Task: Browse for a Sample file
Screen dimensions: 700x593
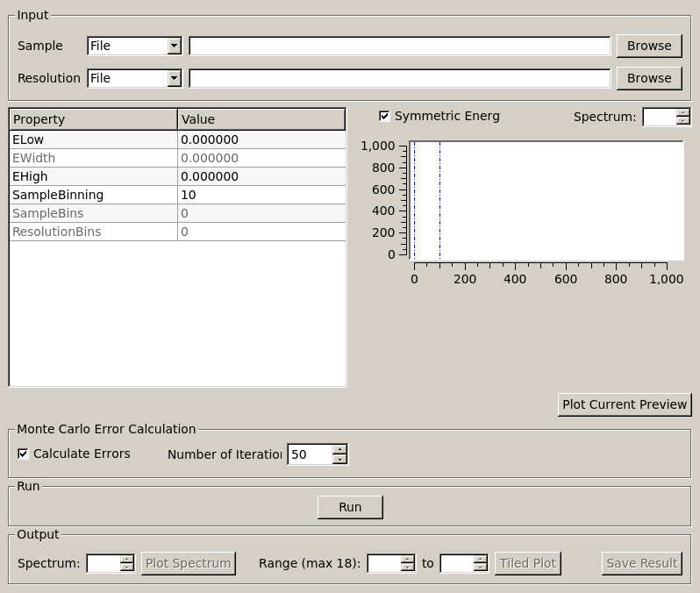Action: (x=648, y=46)
